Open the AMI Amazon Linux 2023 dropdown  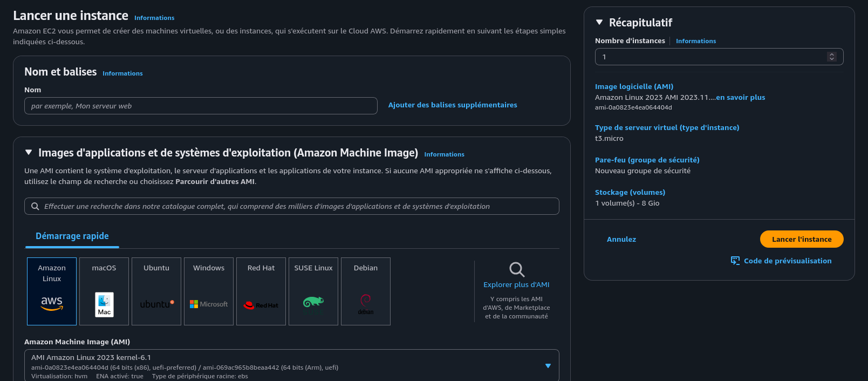(x=548, y=366)
